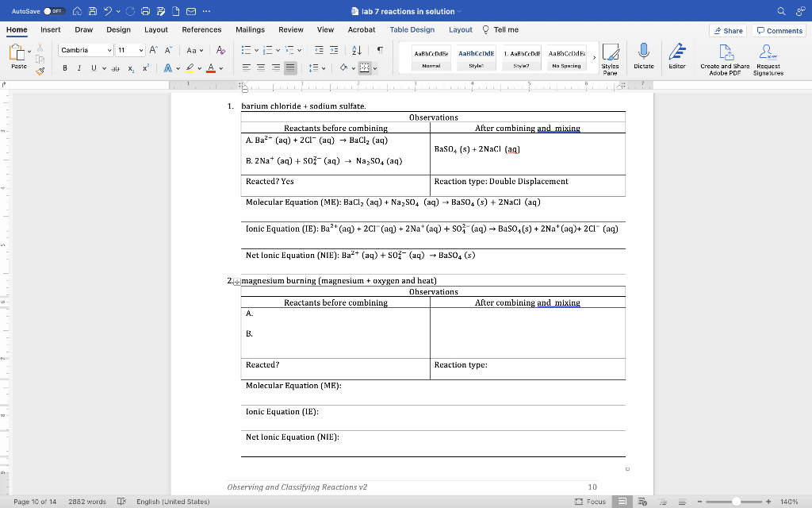Switch to the Insert tab

[50, 29]
